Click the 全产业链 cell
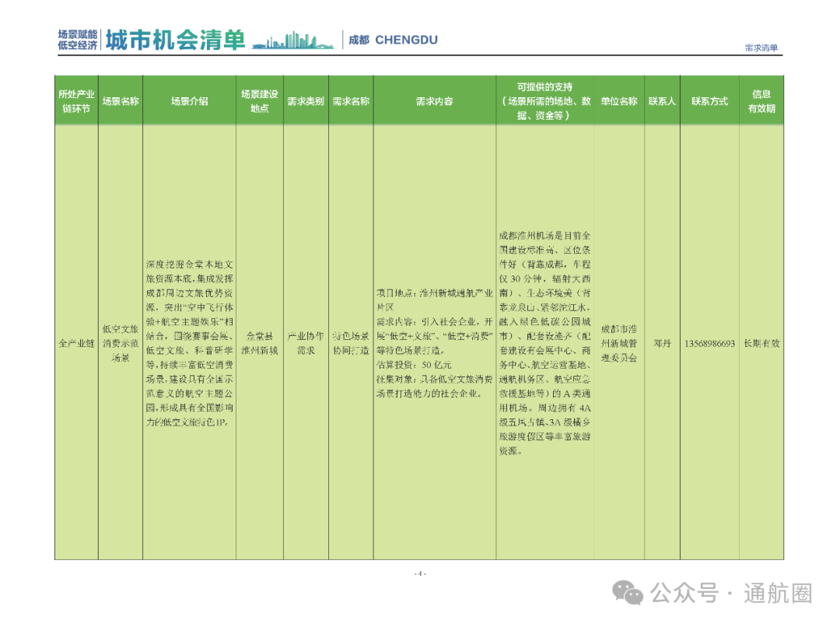 coord(76,344)
